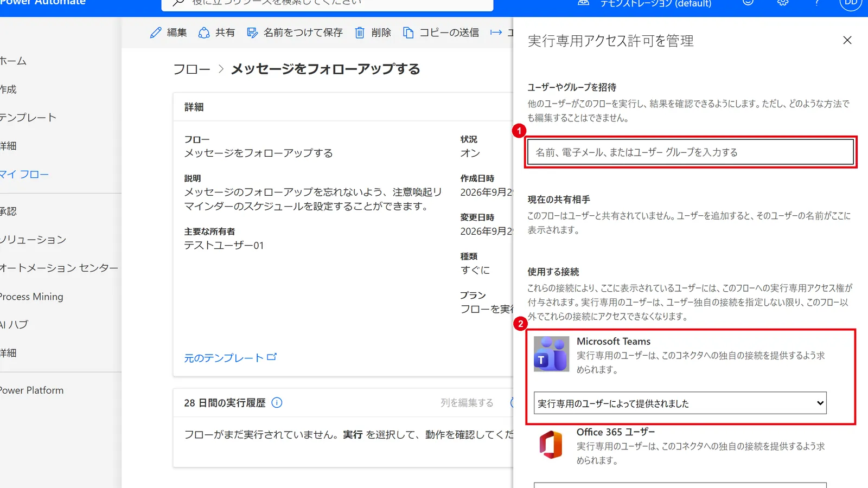Click the 現在の共有相手 heading
The height and width of the screenshot is (488, 868).
tap(559, 200)
